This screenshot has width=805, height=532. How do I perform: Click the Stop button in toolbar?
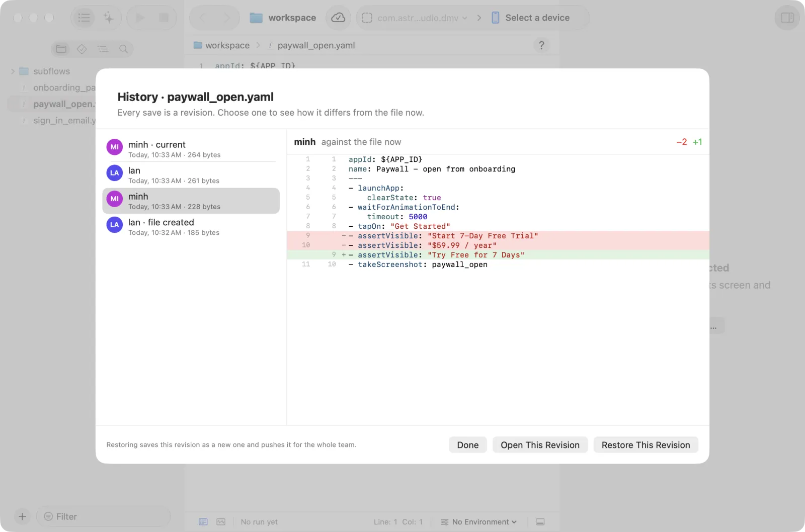pos(164,18)
